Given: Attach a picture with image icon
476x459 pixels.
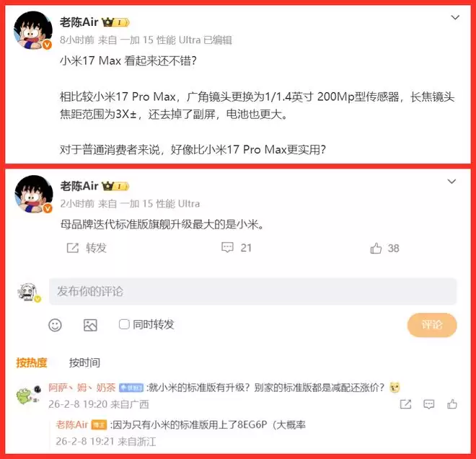Looking at the screenshot, I should pyautogui.click(x=90, y=325).
